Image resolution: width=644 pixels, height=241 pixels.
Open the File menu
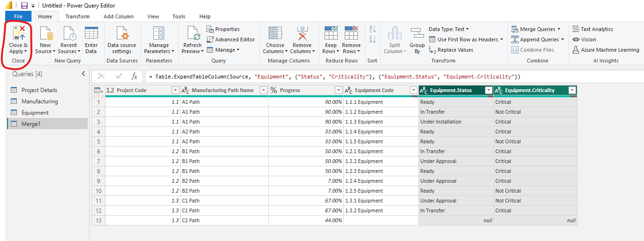(18, 16)
